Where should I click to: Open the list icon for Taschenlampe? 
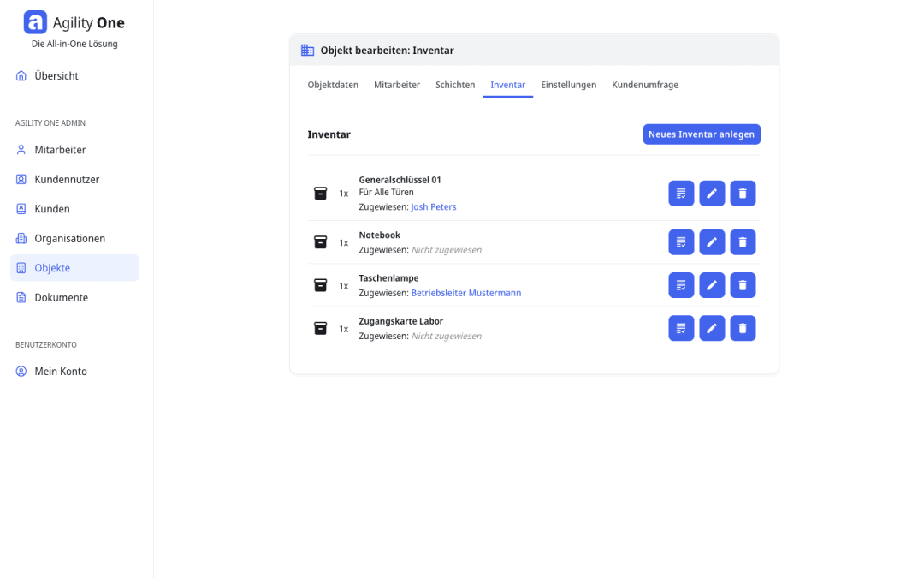click(x=681, y=285)
